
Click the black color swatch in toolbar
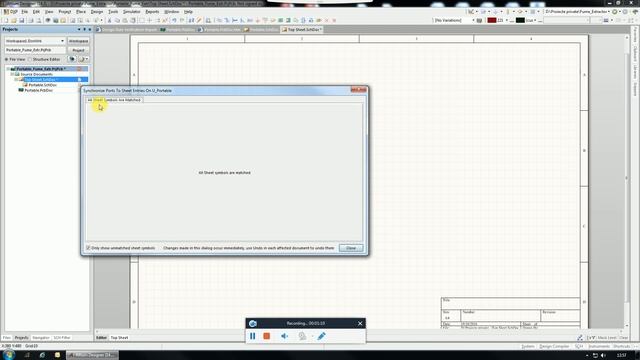(x=520, y=20)
